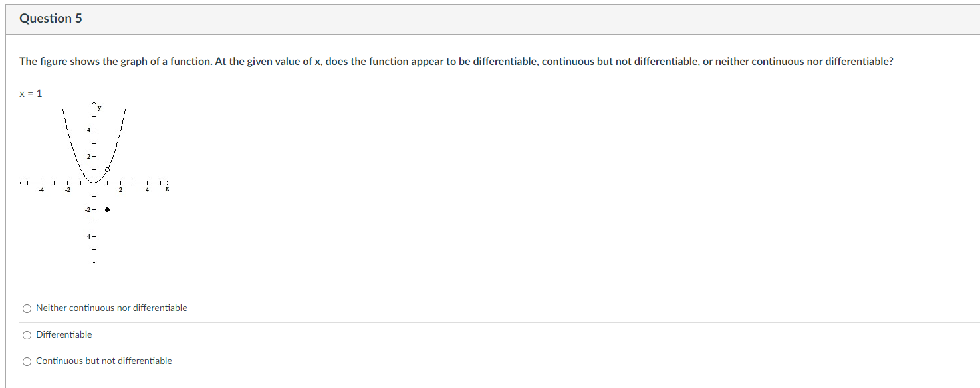This screenshot has height=388, width=980.
Task: Click the tick mark labeled -2 on x-axis
Action: point(67,189)
